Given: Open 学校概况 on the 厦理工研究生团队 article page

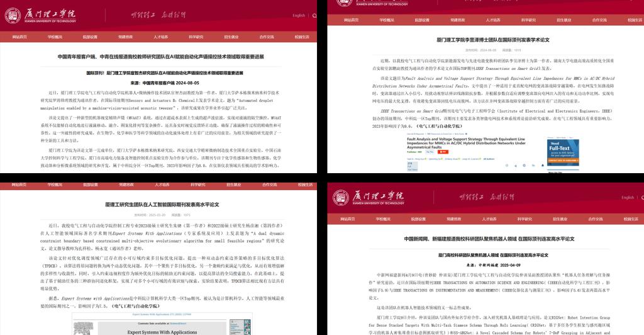Looking at the screenshot, I should pos(55,185).
